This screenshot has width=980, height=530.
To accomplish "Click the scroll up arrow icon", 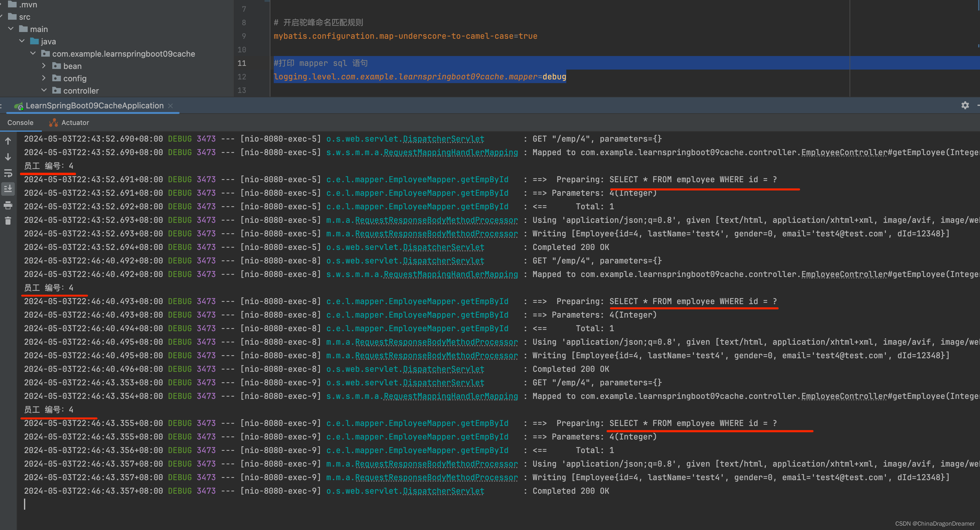I will 9,140.
